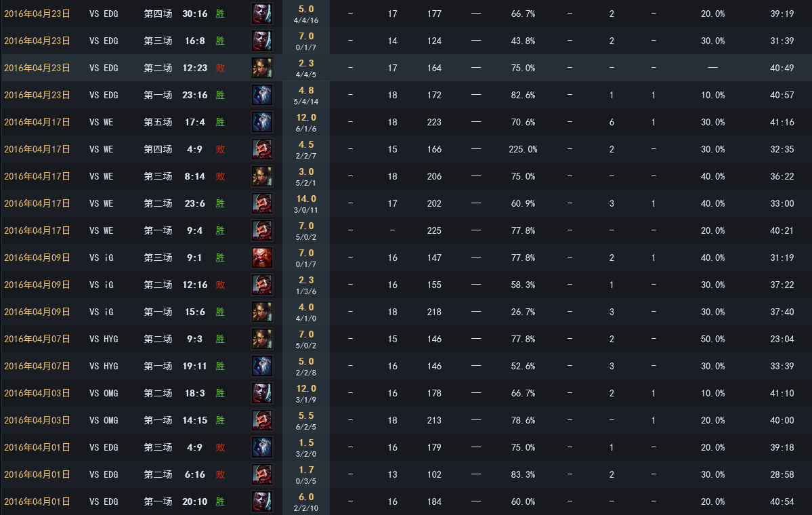Open champion portrait for April 17 第五场 versus WE
This screenshot has width=812, height=515.
coord(262,122)
